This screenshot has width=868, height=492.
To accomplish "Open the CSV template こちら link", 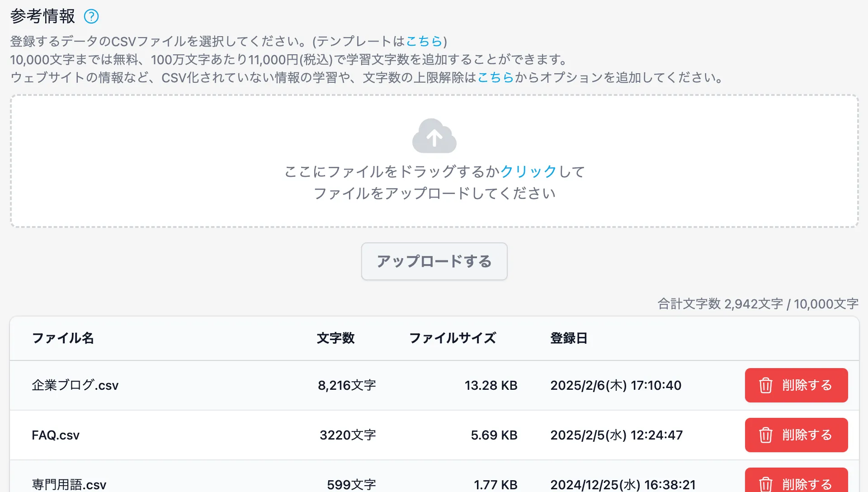I will tap(424, 42).
